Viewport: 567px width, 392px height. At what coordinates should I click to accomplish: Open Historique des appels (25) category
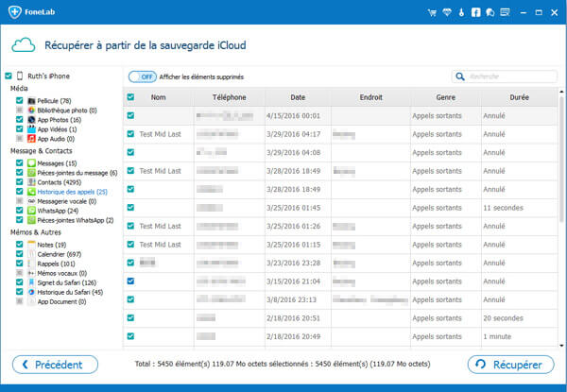click(x=73, y=192)
